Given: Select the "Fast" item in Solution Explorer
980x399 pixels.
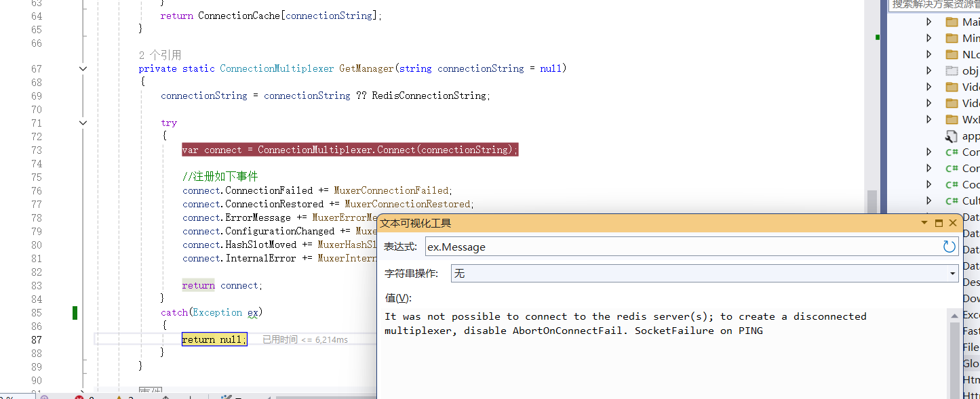Looking at the screenshot, I should click(971, 331).
